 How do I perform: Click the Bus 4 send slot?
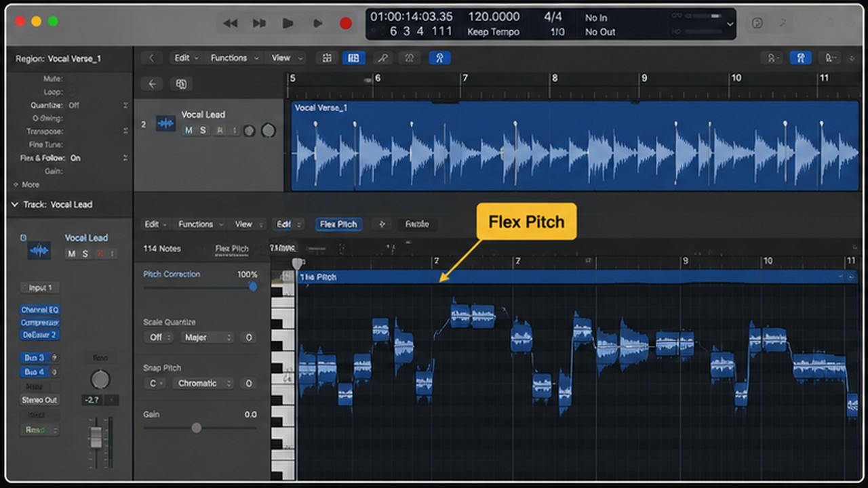click(34, 371)
